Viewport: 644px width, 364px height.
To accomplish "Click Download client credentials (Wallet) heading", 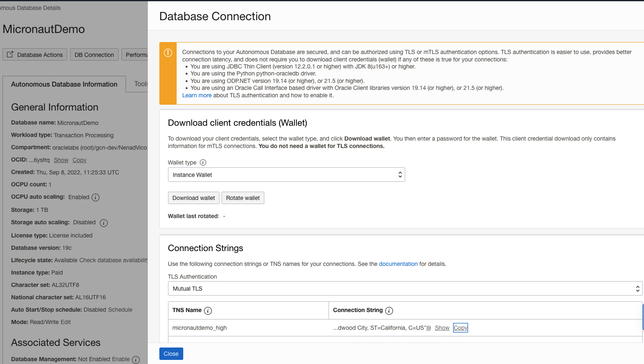I will click(x=238, y=123).
